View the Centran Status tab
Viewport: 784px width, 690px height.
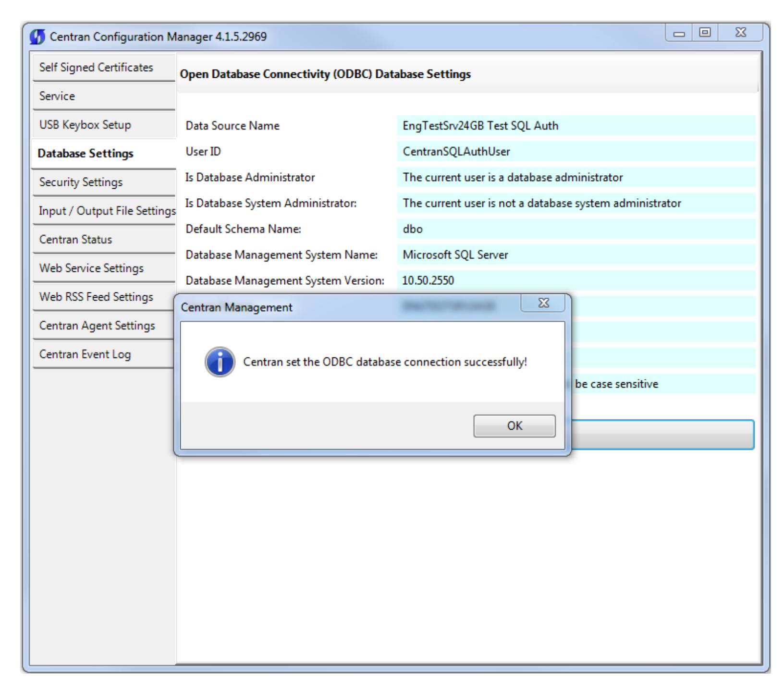[103, 239]
